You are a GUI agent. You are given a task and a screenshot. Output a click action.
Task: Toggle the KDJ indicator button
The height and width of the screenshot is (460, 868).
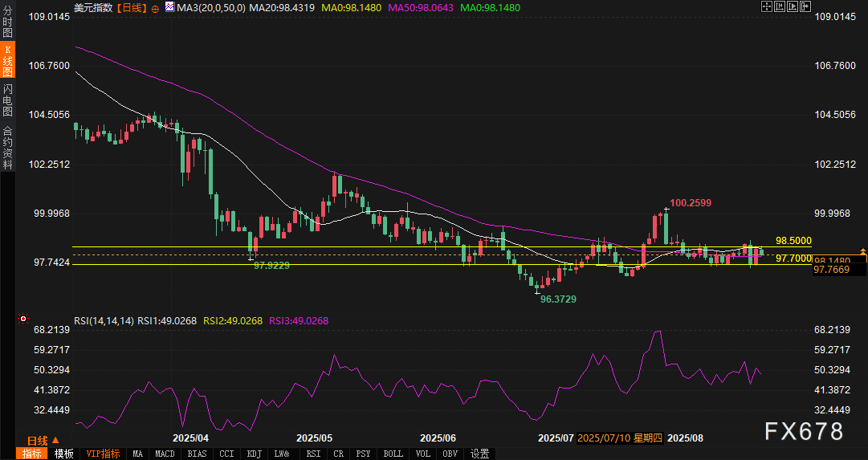click(x=255, y=454)
